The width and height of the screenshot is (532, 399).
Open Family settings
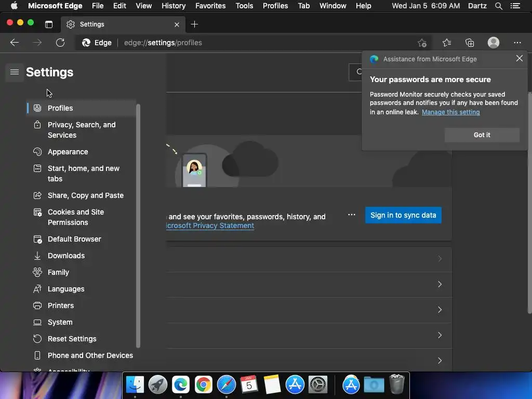[82, 272]
